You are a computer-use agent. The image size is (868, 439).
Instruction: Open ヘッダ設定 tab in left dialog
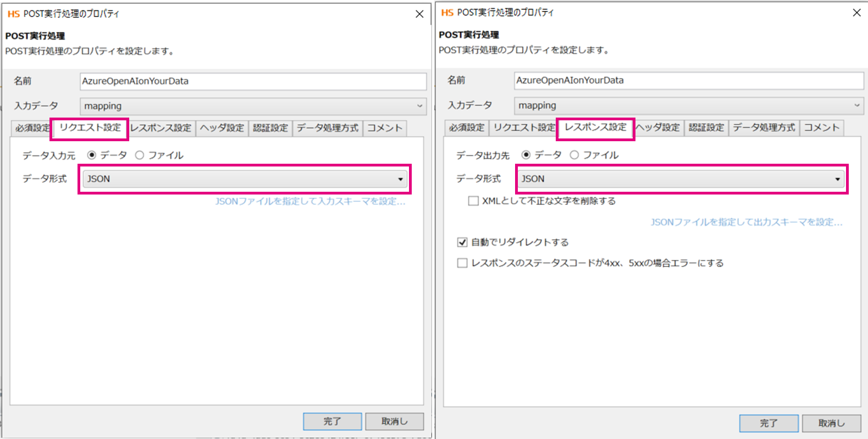(x=222, y=128)
